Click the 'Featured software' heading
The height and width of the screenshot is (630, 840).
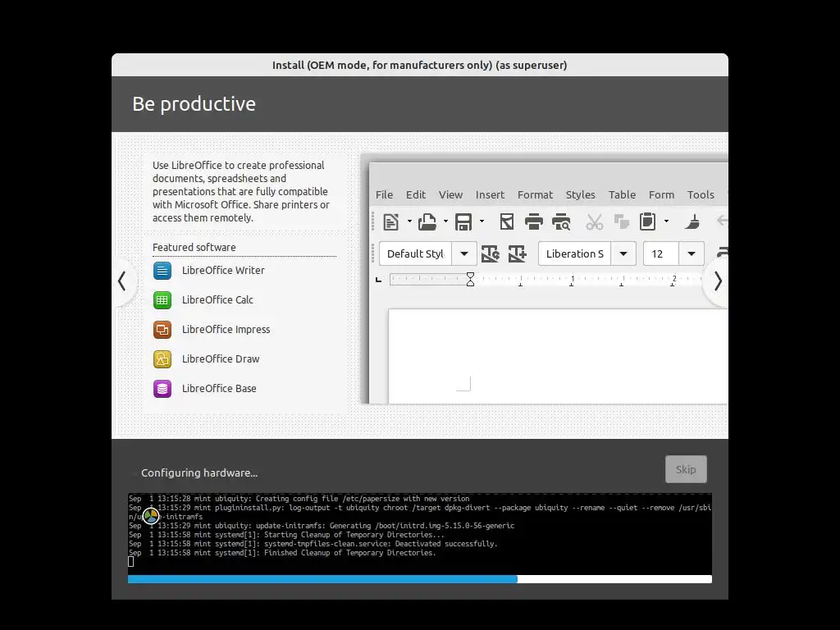coord(194,248)
